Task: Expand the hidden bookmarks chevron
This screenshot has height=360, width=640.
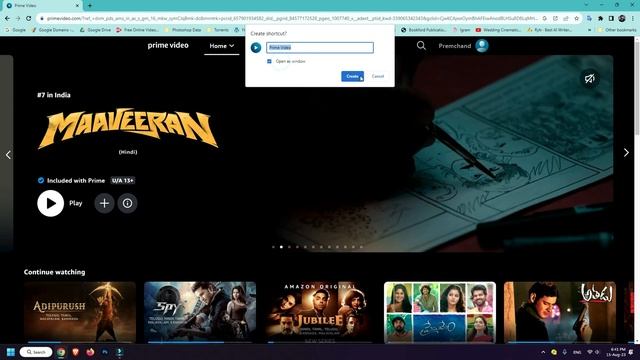Action: coord(589,30)
